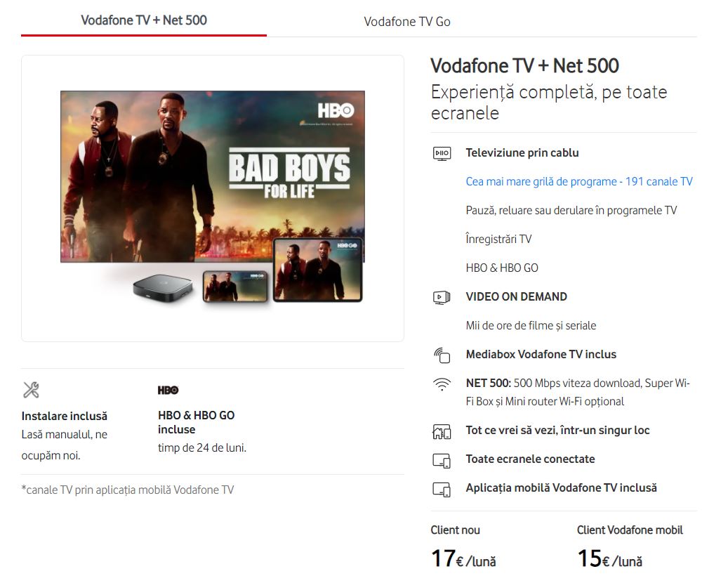Screen dimensions: 728x583
Task: Click the wrench installation icon
Action: [x=31, y=390]
